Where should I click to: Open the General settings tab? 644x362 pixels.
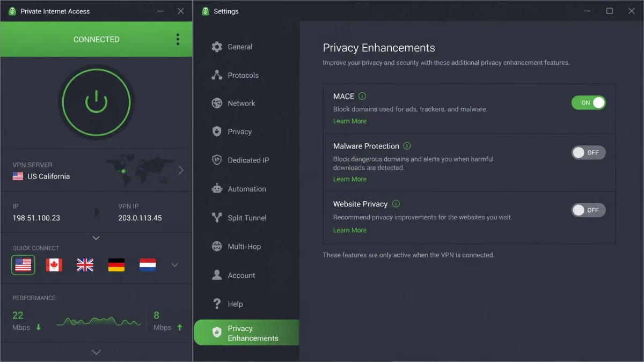pos(246,47)
